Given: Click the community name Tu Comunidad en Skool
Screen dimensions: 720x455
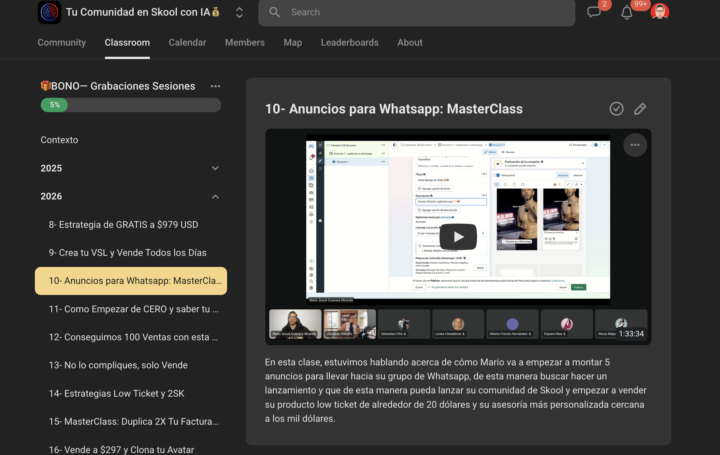Looking at the screenshot, I should (x=143, y=12).
